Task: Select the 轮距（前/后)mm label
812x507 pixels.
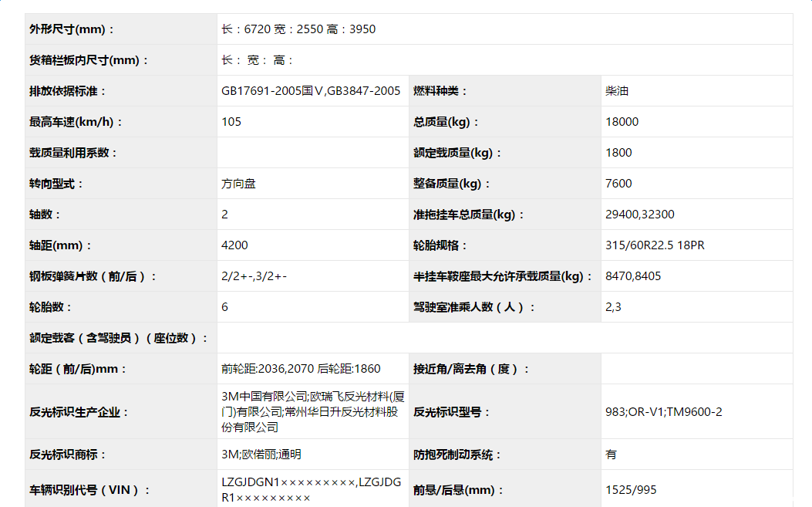Action: [x=78, y=369]
